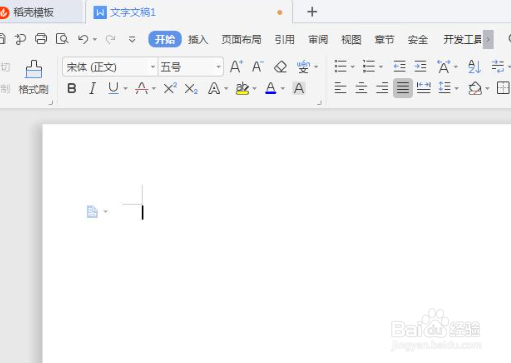Expand bullet list style dropdown arrow

353,67
